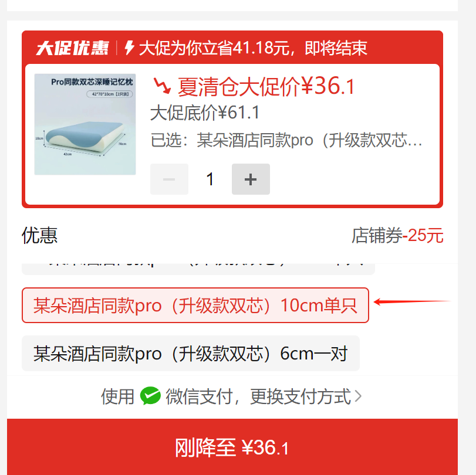Viewport: 476px width, 475px height.
Task: Click the red price-drop arrow icon
Action: point(162,86)
